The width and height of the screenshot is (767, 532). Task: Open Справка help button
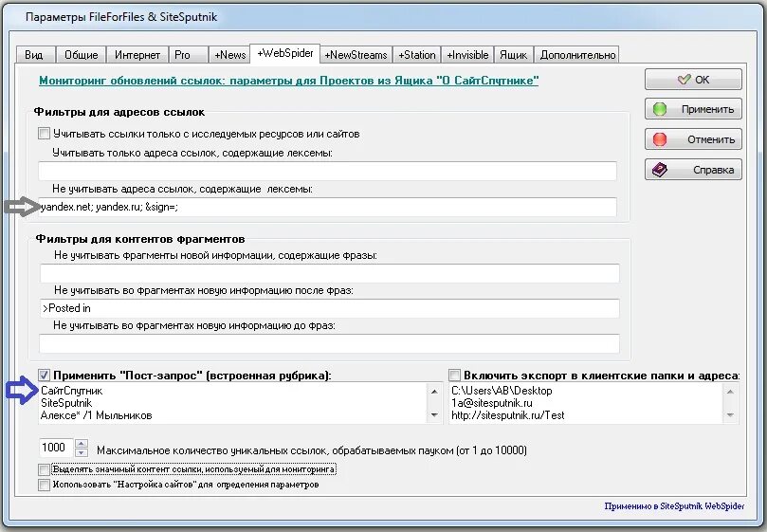(693, 170)
